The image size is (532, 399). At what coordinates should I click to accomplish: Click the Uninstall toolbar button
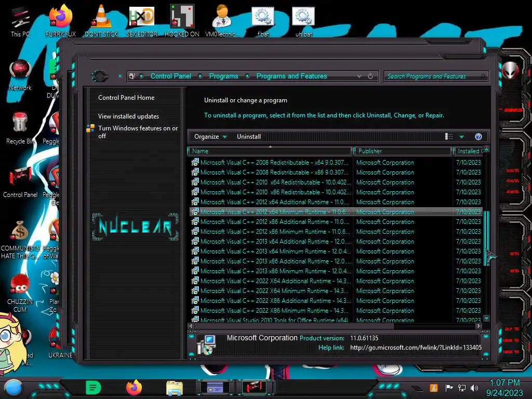coord(249,137)
